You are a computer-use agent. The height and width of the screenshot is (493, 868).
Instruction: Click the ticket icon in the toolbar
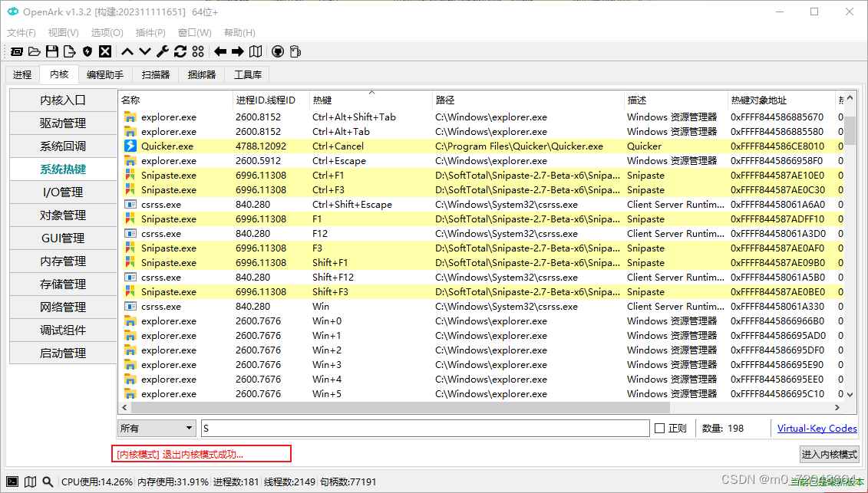pos(17,51)
